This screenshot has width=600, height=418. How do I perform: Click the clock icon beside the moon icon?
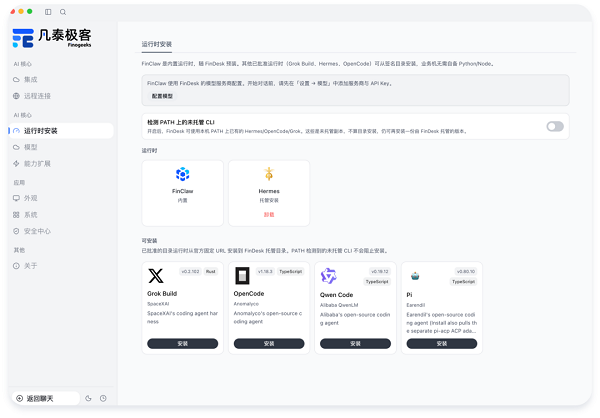pos(103,398)
